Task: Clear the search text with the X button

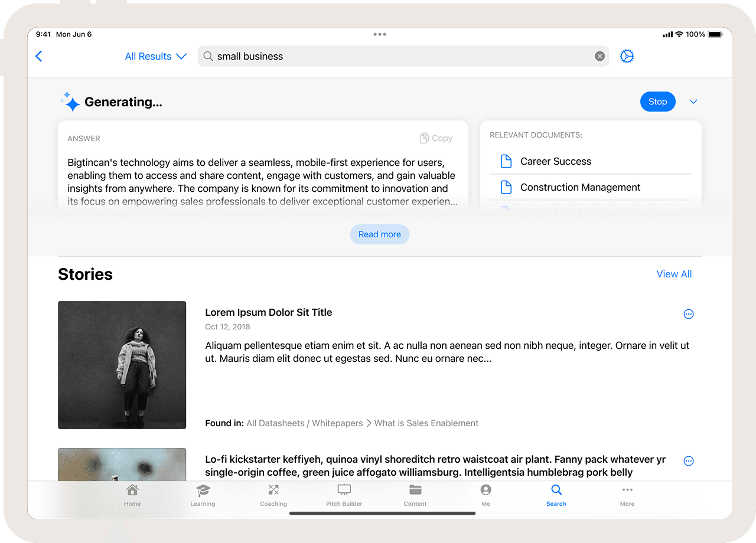Action: coord(599,56)
